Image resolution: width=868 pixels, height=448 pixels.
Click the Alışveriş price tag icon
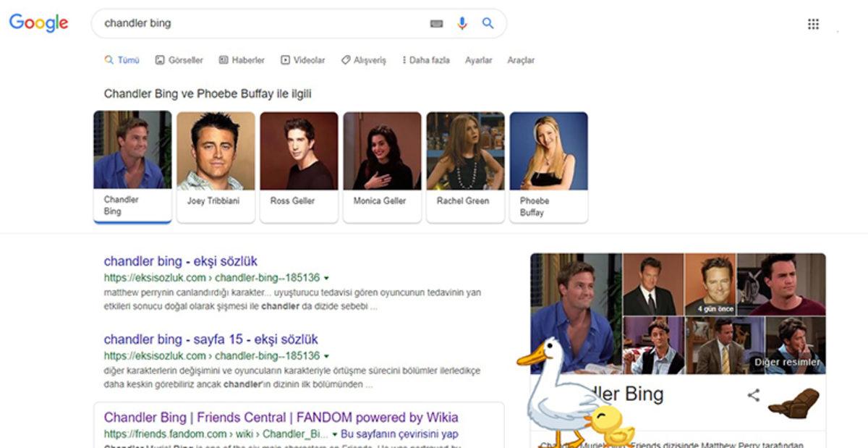tap(345, 60)
